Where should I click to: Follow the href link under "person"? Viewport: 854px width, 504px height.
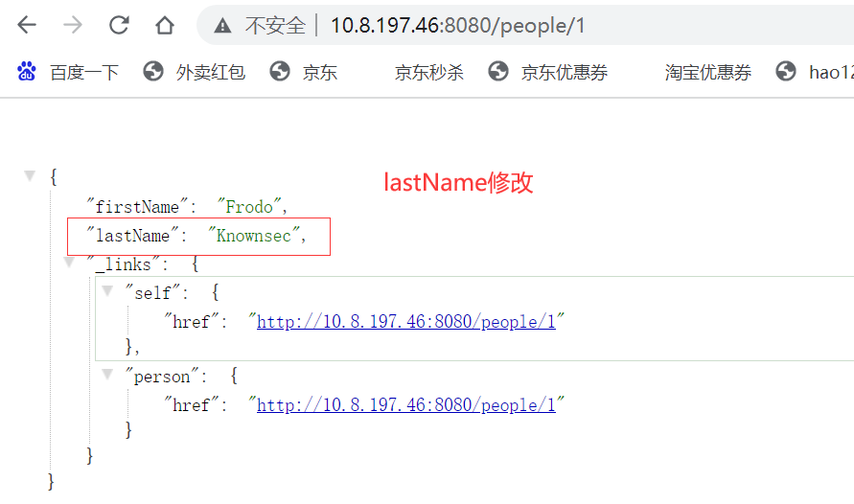point(406,405)
